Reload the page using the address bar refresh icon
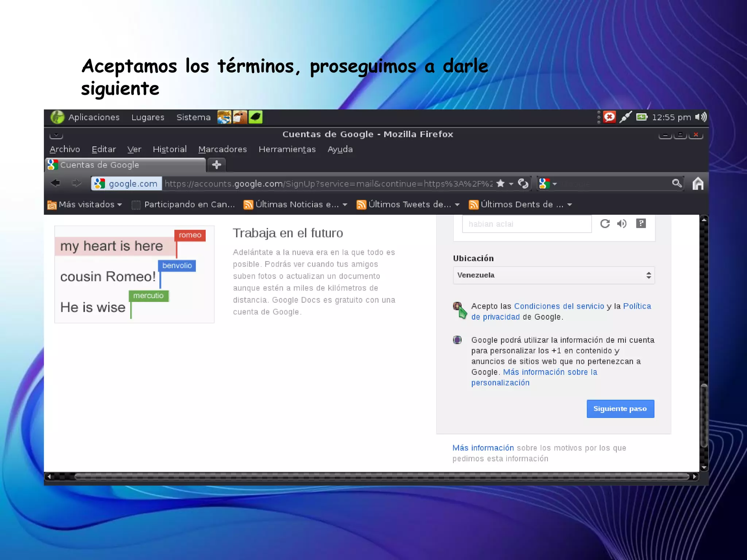 click(523, 183)
